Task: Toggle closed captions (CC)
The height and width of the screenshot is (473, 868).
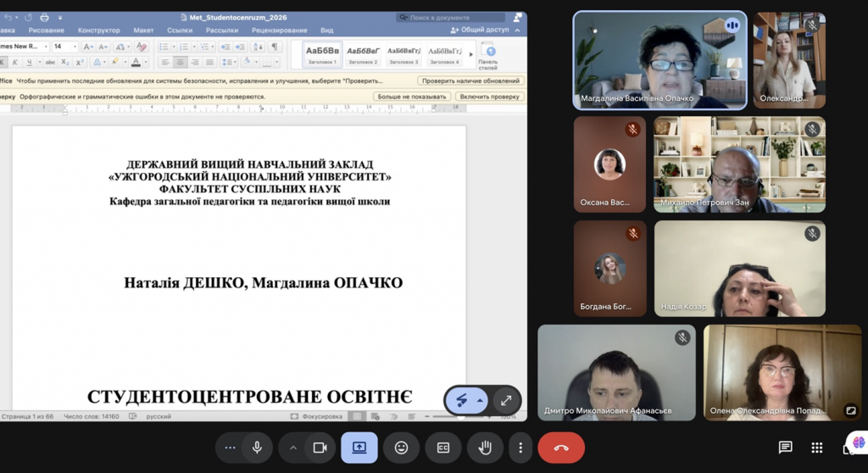Action: coord(443,448)
